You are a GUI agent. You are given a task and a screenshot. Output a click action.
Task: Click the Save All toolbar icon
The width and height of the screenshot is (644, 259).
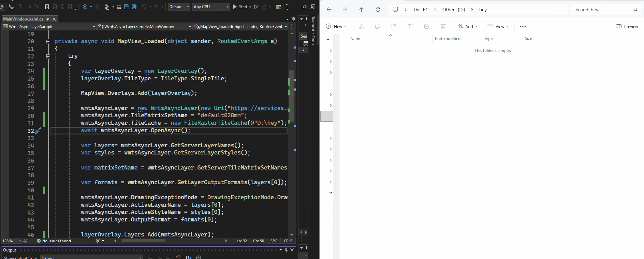pyautogui.click(x=134, y=7)
